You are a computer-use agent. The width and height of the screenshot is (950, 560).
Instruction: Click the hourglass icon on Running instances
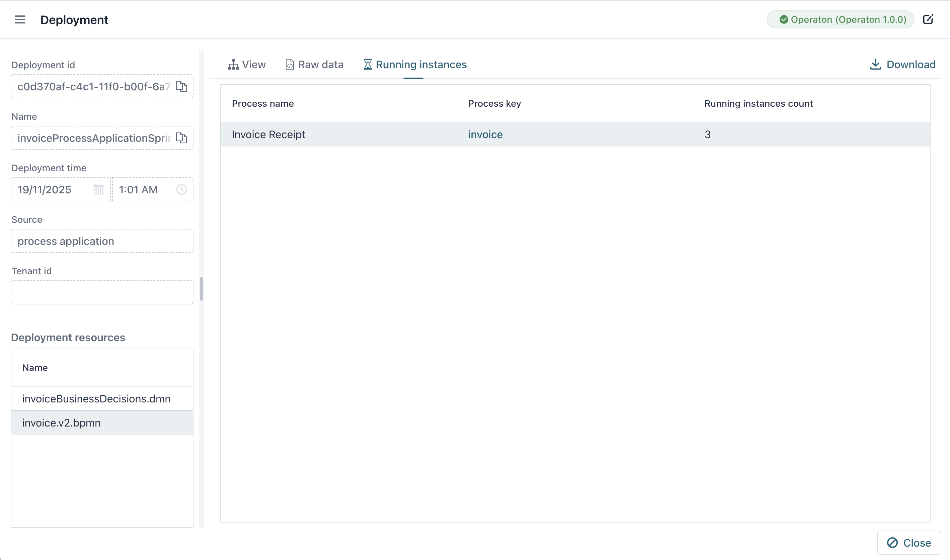point(368,64)
